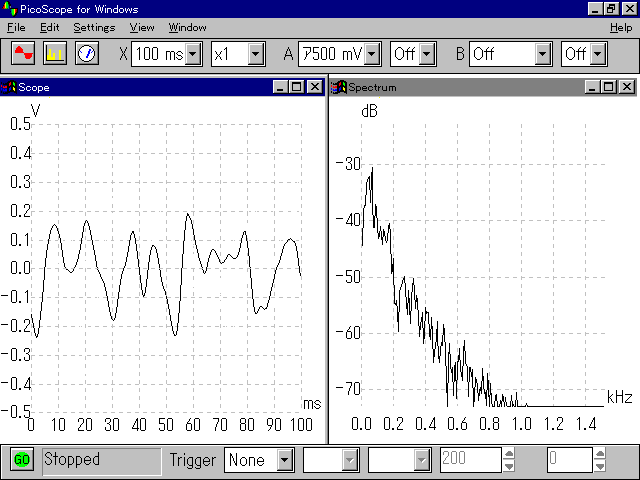
Task: Open the oscilloscope view icon
Action: click(x=23, y=53)
